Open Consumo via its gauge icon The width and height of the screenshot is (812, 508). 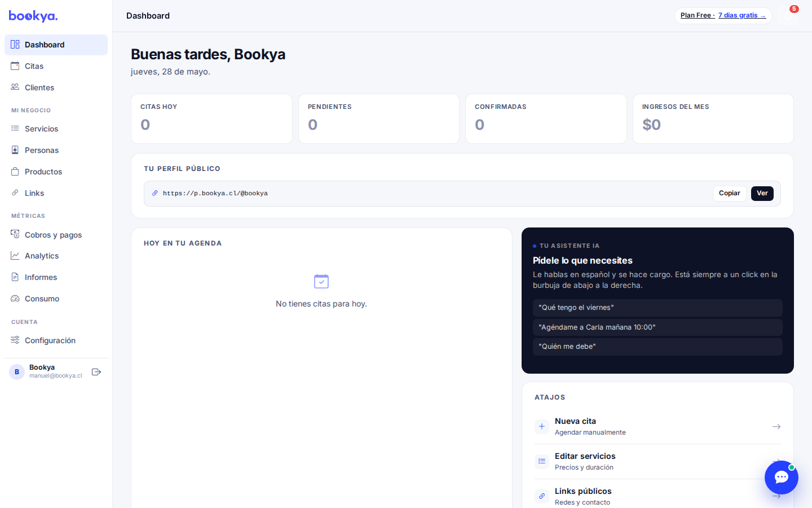coord(15,299)
